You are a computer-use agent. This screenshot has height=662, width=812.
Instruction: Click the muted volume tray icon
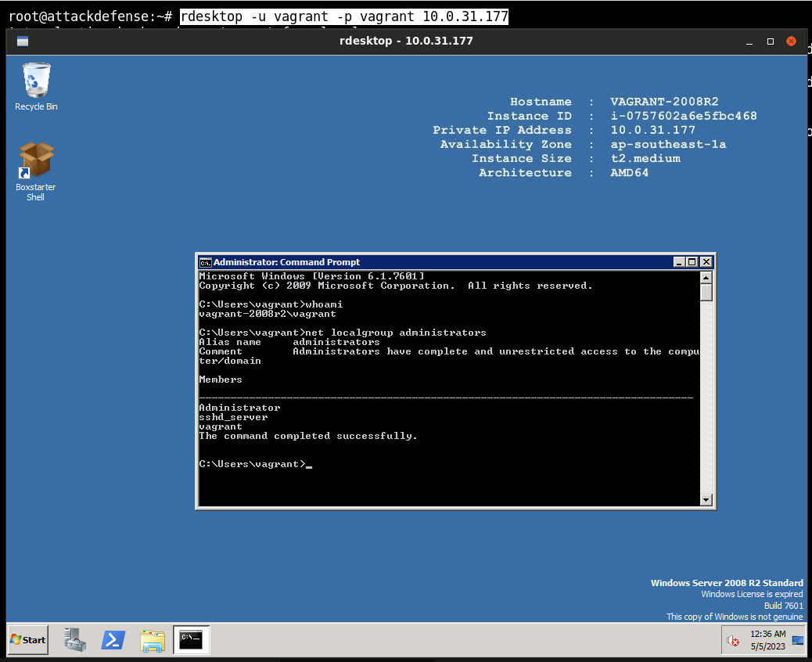coord(732,641)
